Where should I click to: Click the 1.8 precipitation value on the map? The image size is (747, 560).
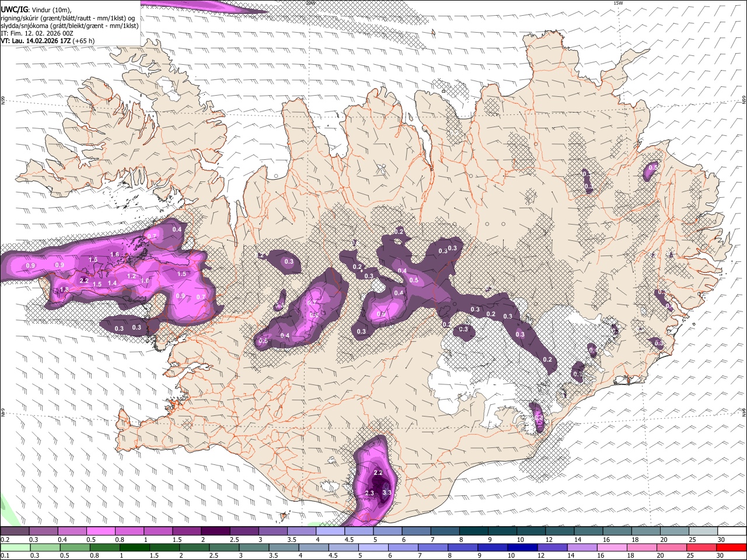coord(64,289)
